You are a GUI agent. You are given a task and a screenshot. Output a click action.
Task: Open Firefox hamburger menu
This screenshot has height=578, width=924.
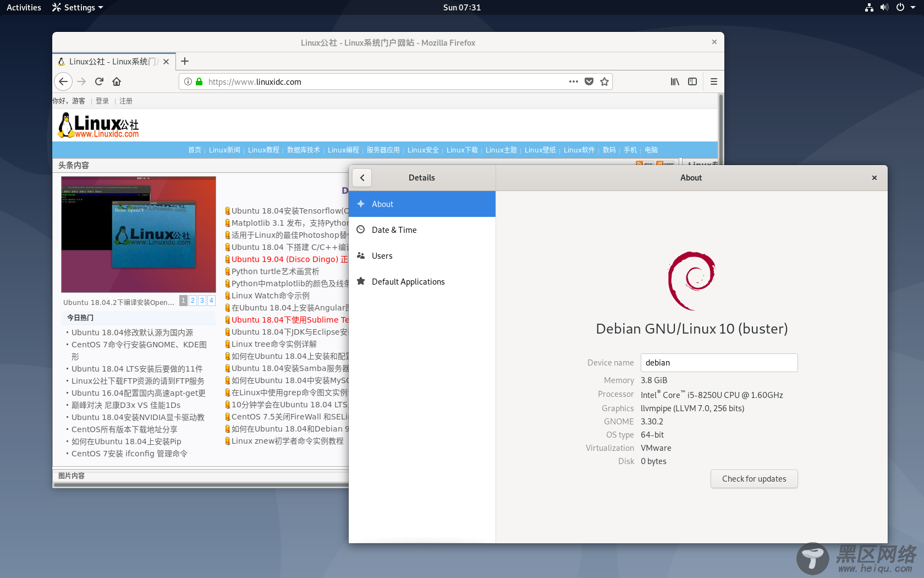714,81
